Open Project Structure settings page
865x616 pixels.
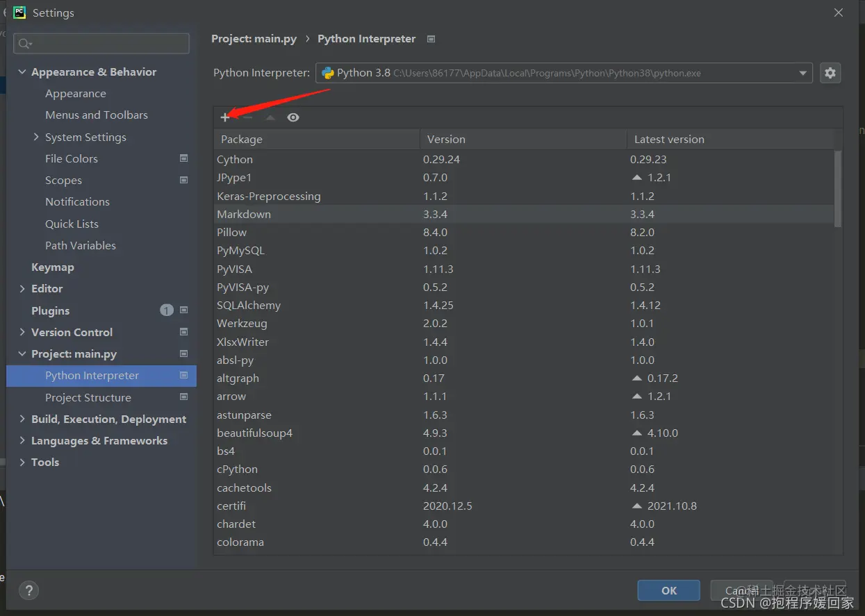coord(88,397)
